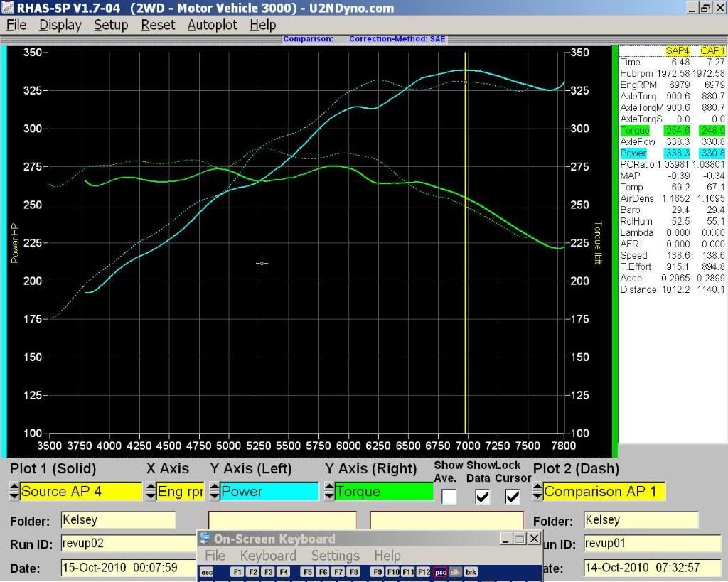Toggle the Show Ave. checkbox
Image resolution: width=728 pixels, height=582 pixels.
click(x=449, y=497)
